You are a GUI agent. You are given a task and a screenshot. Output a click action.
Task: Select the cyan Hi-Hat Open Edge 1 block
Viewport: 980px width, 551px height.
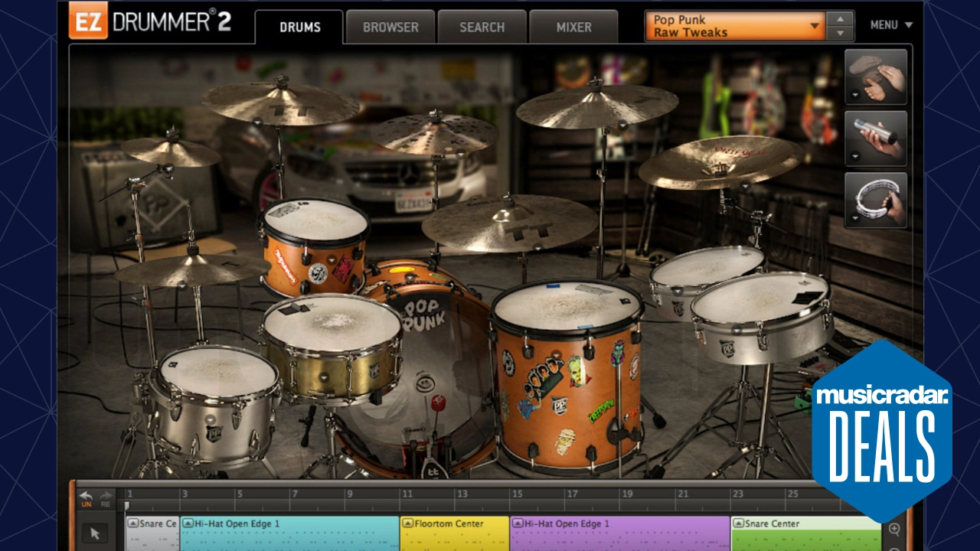289,533
